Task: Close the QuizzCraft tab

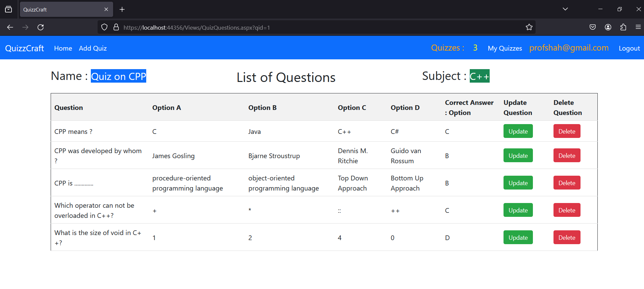Action: pos(106,9)
